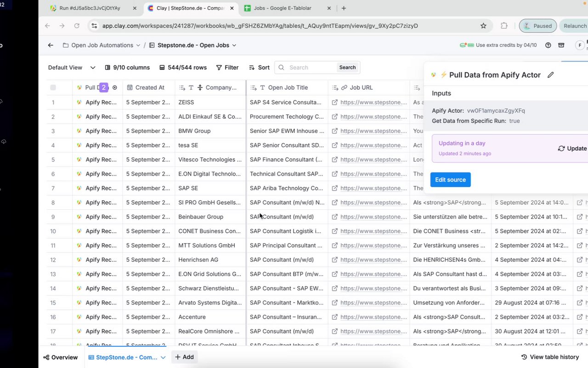Screen dimensions: 588x368
Task: Click the pin icon in the Company column header
Action: pos(200,87)
